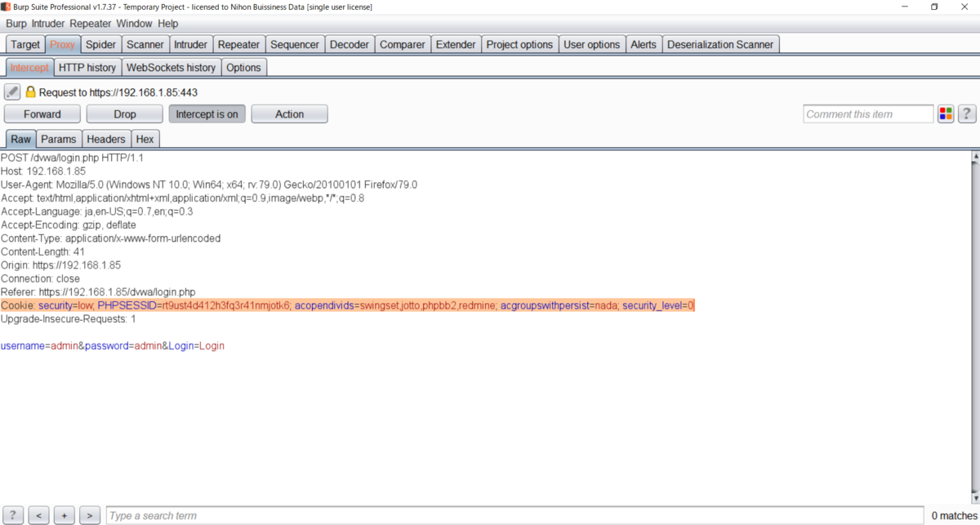Open the Intruder tool tab
980x525 pixels.
click(190, 44)
